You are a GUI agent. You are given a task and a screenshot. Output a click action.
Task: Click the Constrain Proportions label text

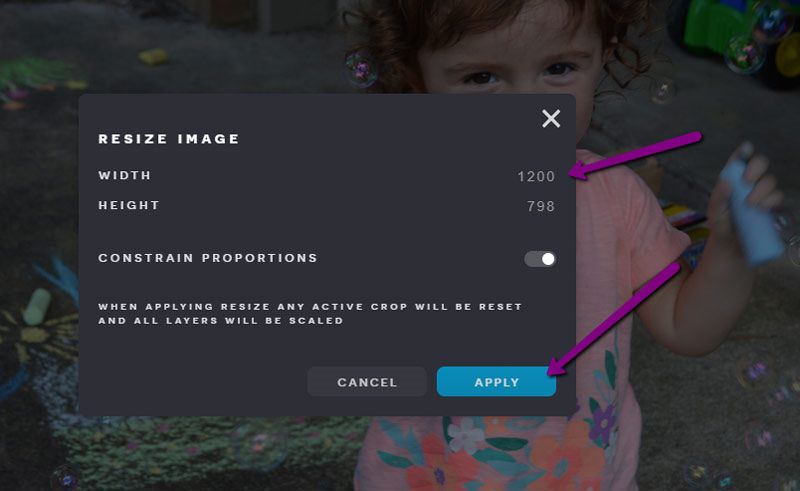click(x=208, y=258)
